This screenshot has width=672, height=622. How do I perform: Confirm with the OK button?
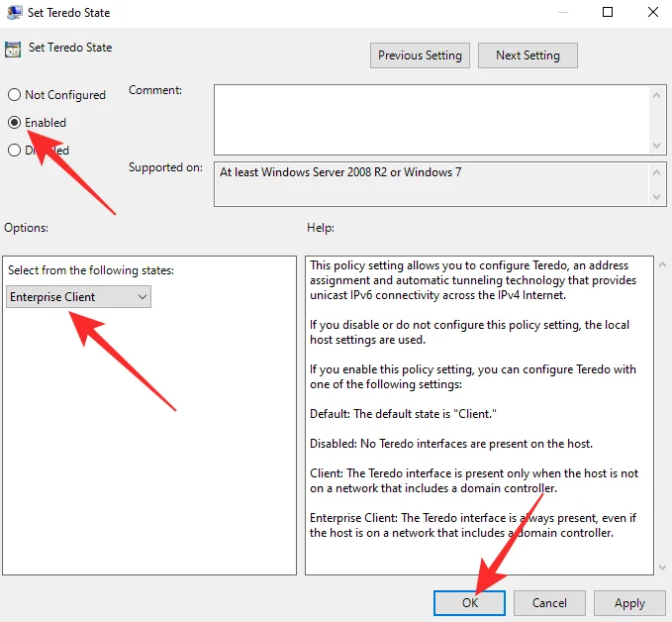pos(469,603)
